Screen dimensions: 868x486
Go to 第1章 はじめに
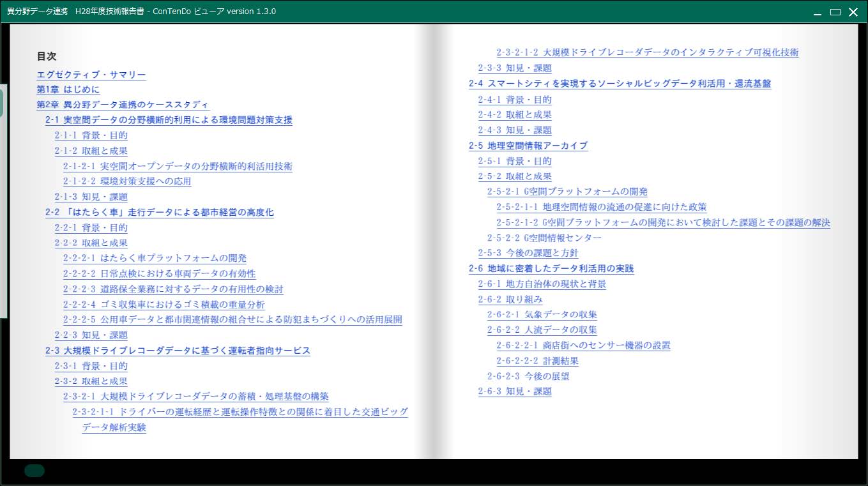pos(68,90)
